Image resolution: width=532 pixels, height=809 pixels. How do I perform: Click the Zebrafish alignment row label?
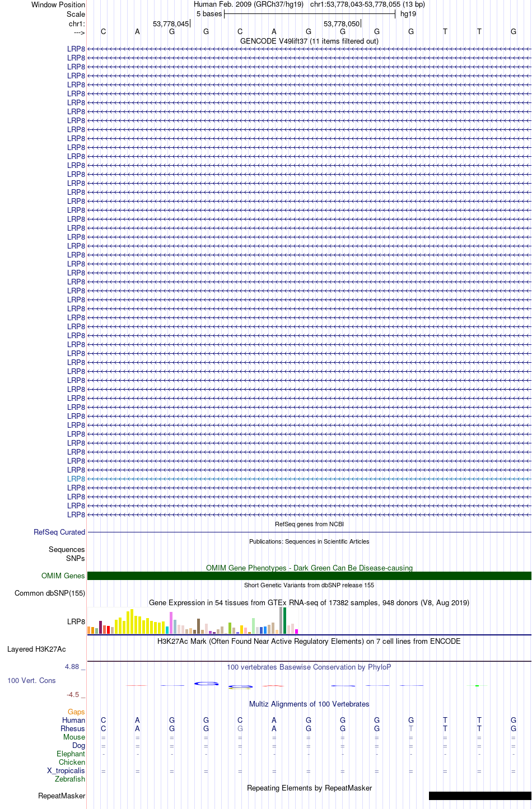(x=70, y=779)
